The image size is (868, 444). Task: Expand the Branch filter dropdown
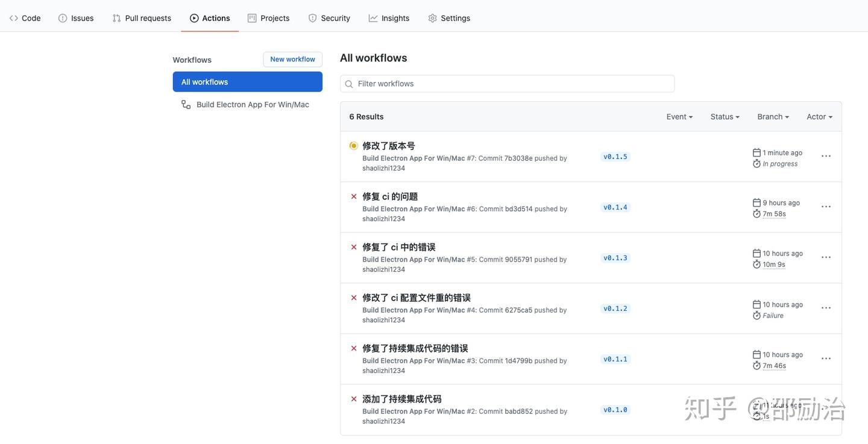click(773, 117)
